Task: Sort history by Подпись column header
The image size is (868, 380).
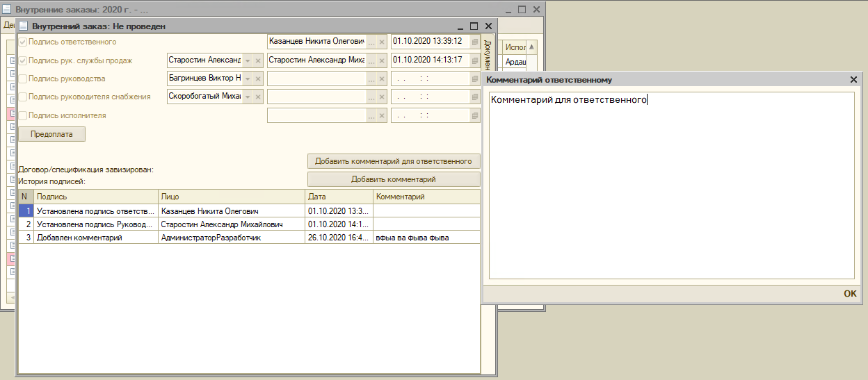Action: point(96,197)
